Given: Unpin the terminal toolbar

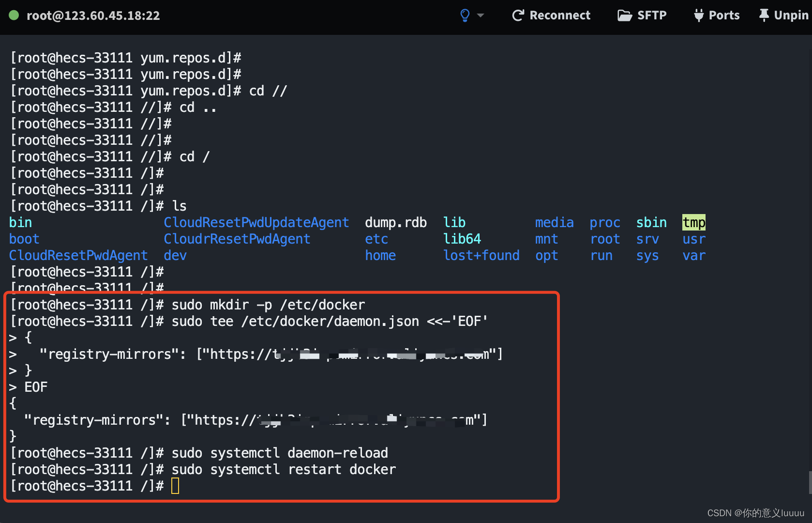Looking at the screenshot, I should (x=784, y=15).
